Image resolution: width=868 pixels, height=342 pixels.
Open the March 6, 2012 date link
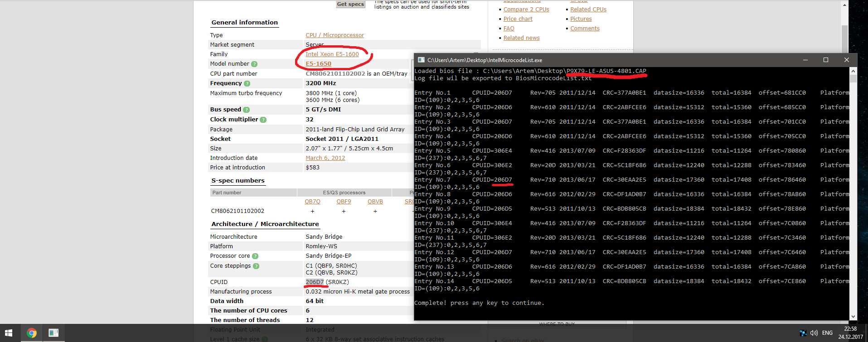[325, 158]
